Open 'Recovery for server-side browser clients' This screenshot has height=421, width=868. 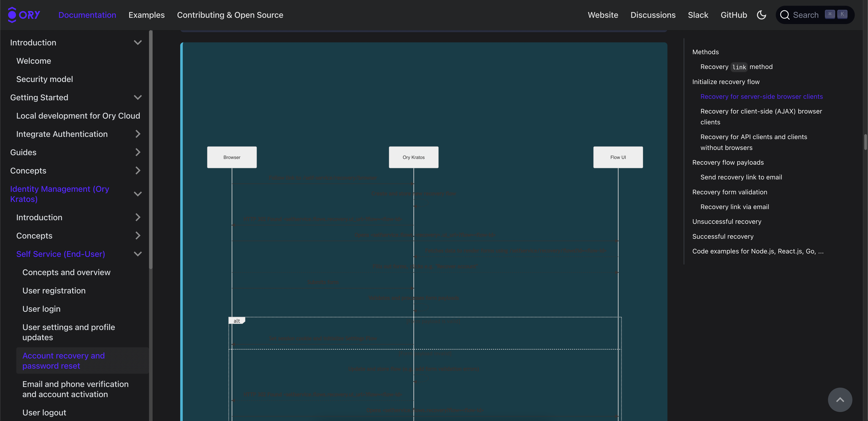pyautogui.click(x=762, y=96)
